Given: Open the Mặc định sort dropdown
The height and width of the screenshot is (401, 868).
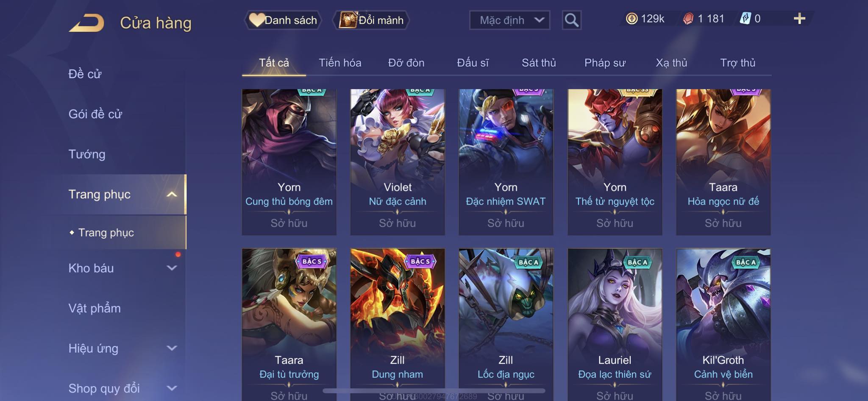Looking at the screenshot, I should tap(509, 20).
